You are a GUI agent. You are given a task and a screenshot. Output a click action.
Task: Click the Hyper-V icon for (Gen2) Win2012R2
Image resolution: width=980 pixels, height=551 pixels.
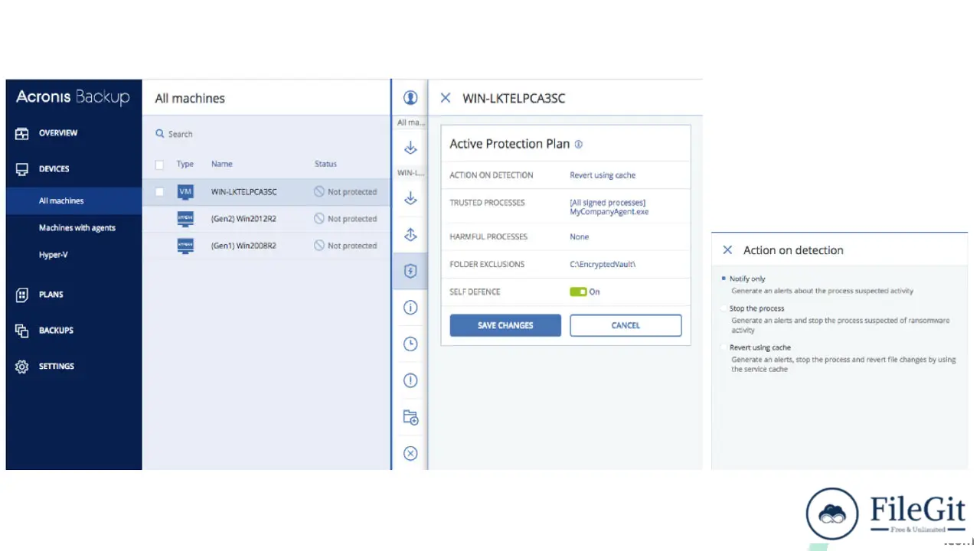tap(185, 219)
